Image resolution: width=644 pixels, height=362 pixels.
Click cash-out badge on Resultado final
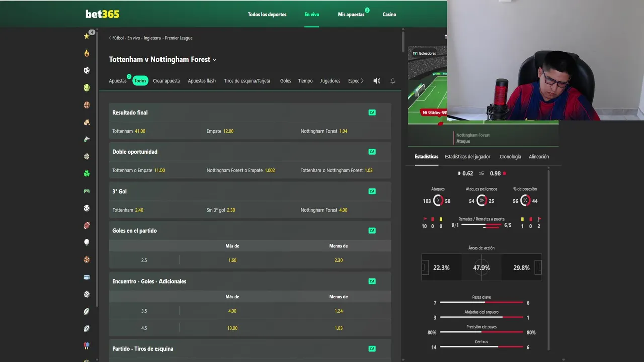[x=372, y=112]
